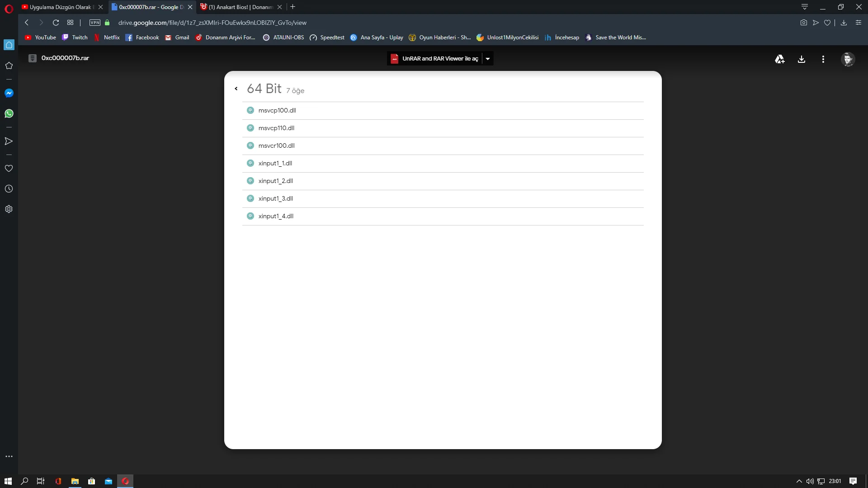This screenshot has width=868, height=488.
Task: Switch to the Uygulama Düzgün Olarak tab
Action: (60, 7)
